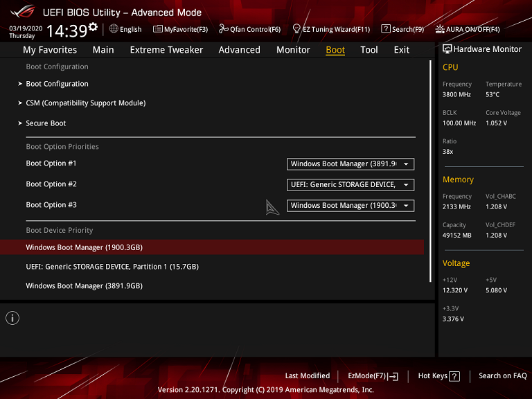Click the Hardware Monitor title

click(488, 49)
